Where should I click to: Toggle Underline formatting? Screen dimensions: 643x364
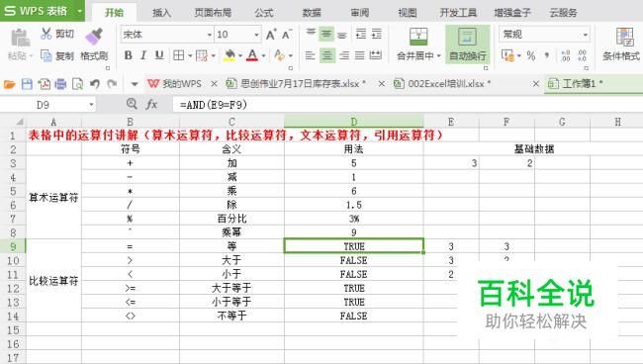point(159,55)
